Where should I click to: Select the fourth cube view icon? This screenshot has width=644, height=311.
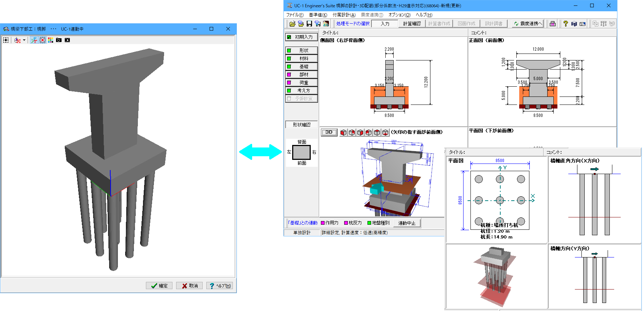(369, 132)
